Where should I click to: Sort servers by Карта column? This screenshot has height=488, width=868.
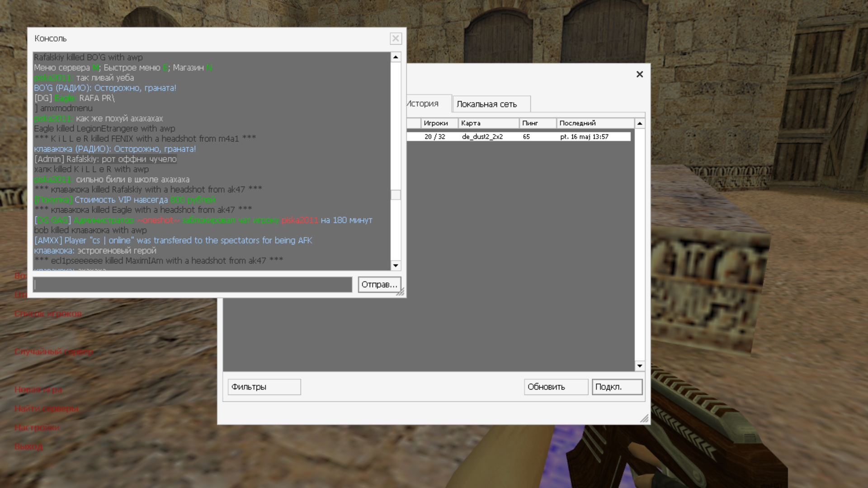click(x=488, y=123)
